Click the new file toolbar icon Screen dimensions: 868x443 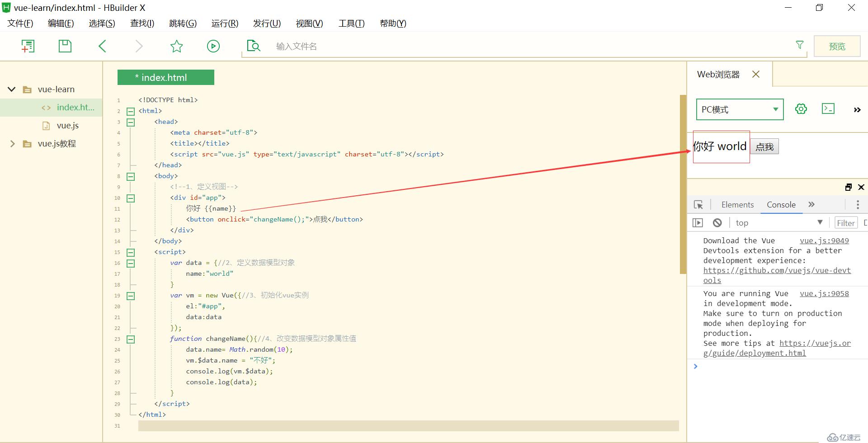click(28, 46)
